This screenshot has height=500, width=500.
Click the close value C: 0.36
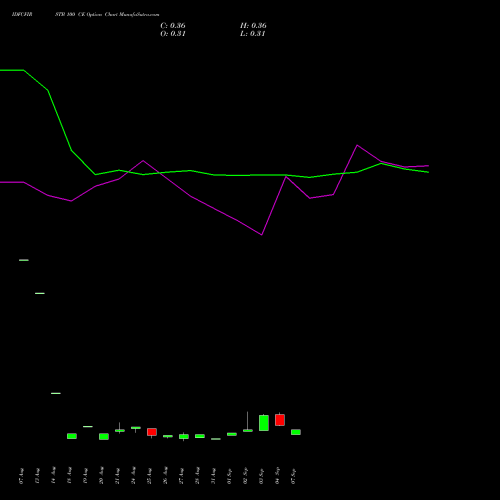coord(173,26)
